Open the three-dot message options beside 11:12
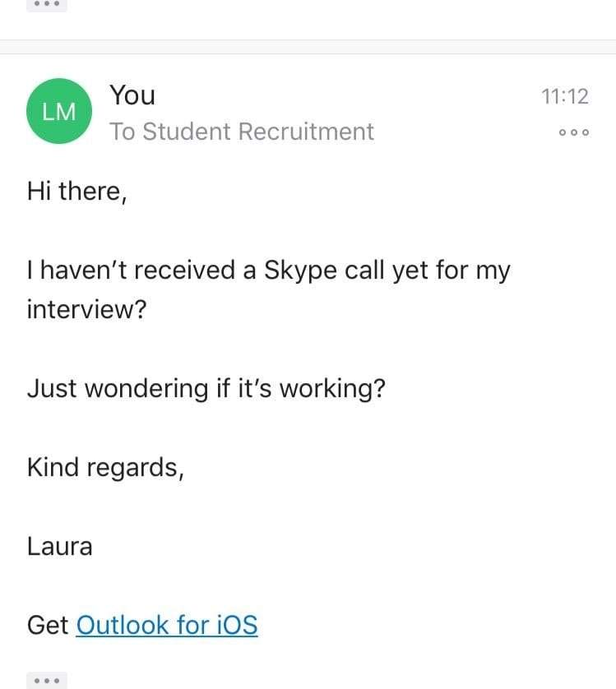 coord(573,132)
